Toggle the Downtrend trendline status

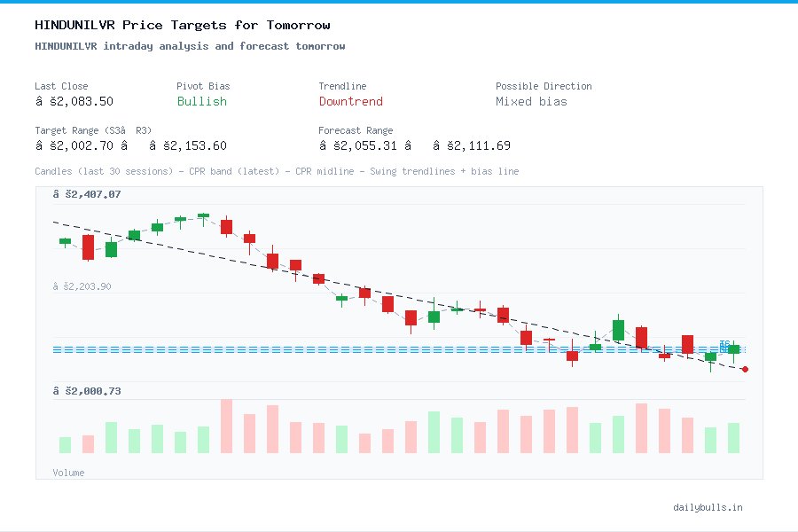click(x=350, y=102)
